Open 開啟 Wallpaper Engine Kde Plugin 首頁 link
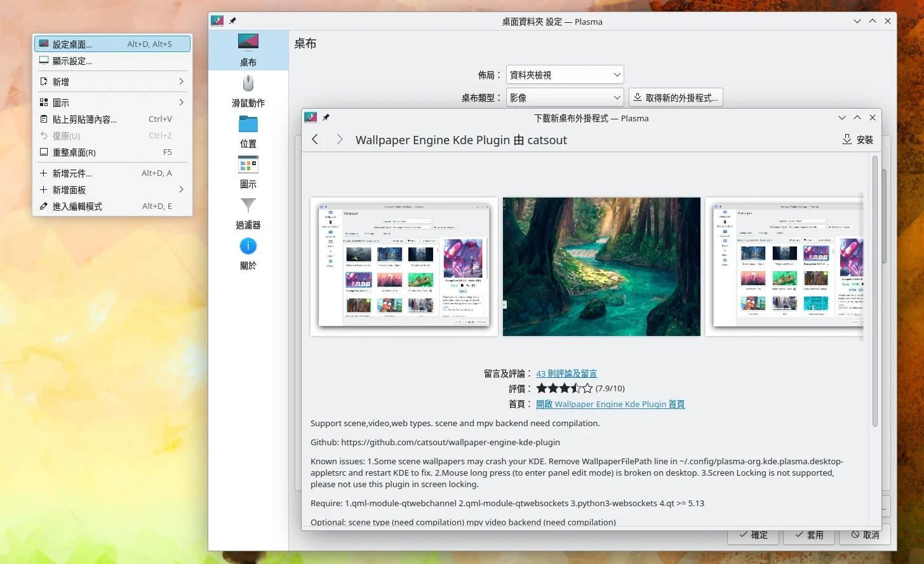This screenshot has width=924, height=564. 610,404
